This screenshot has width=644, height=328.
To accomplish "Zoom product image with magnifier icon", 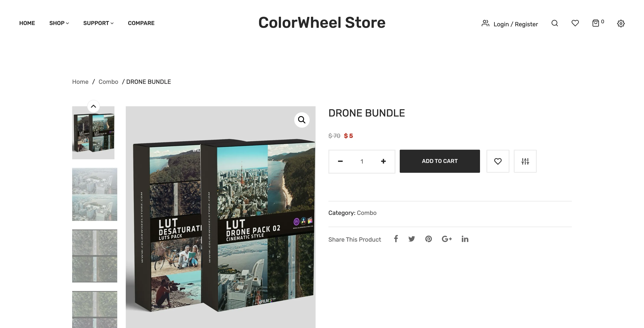I will (302, 120).
